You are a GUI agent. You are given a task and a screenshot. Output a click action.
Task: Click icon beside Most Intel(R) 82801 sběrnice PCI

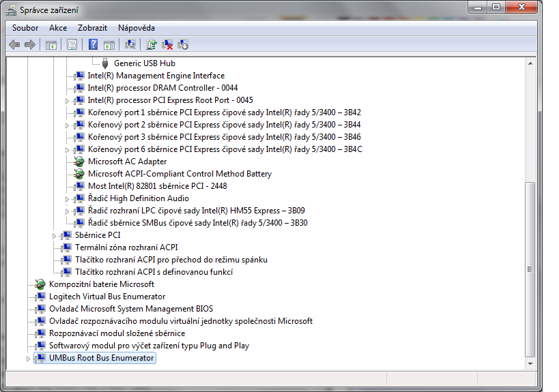[x=79, y=186]
